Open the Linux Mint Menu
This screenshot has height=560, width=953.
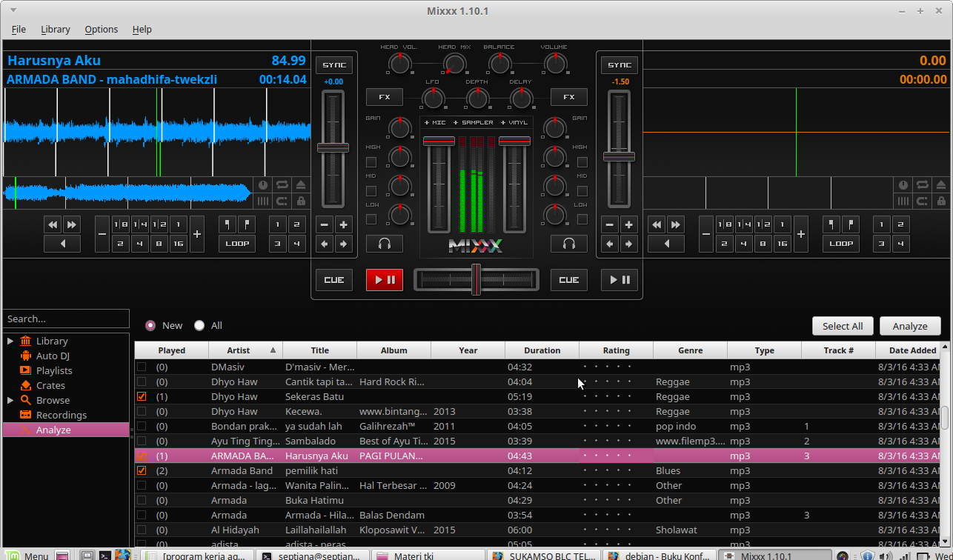point(28,556)
